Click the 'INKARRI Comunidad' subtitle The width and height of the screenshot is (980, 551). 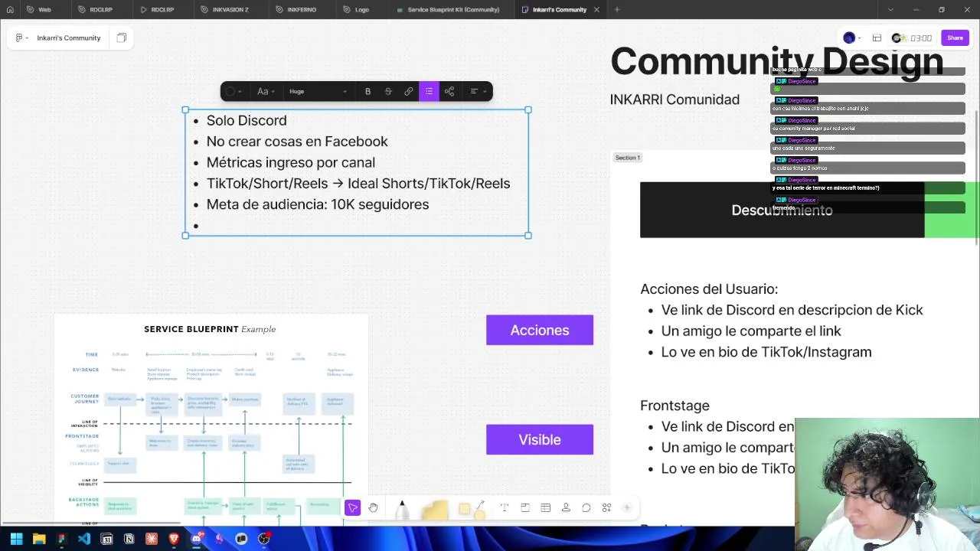pos(675,99)
